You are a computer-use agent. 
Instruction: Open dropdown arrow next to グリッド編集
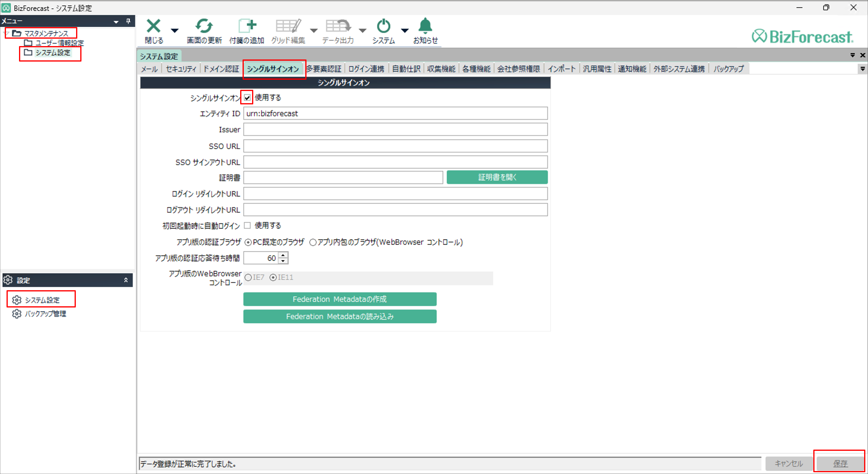(314, 31)
